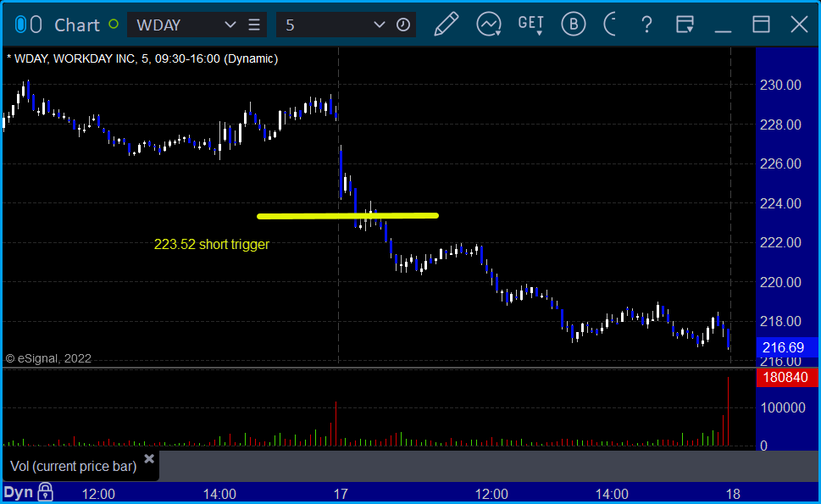The width and height of the screenshot is (821, 504).
Task: Close the Vol (current price bar) panel
Action: coord(149,459)
